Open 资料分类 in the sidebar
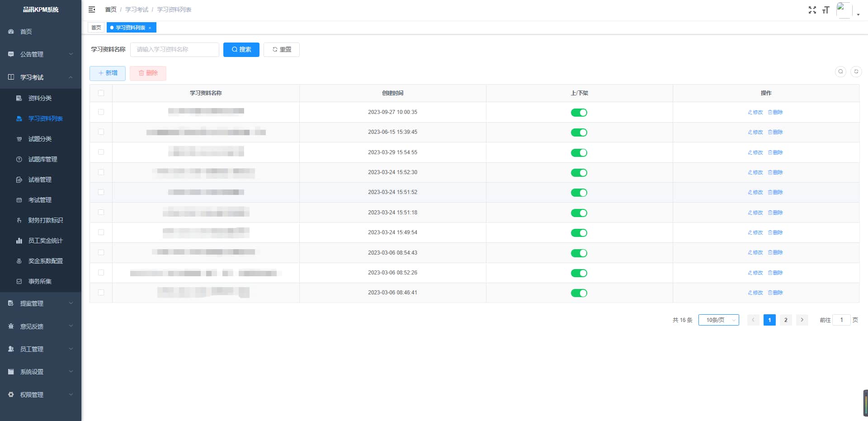The width and height of the screenshot is (868, 421). (x=41, y=98)
